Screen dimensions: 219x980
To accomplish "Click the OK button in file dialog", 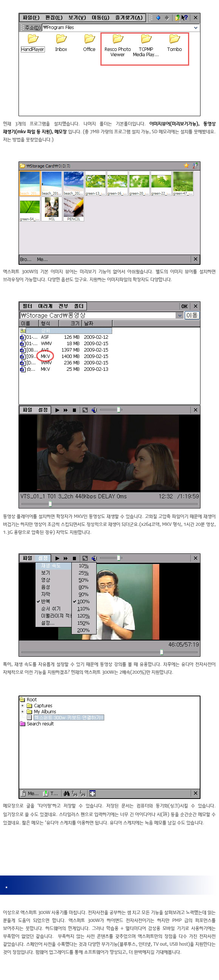I will (x=184, y=306).
